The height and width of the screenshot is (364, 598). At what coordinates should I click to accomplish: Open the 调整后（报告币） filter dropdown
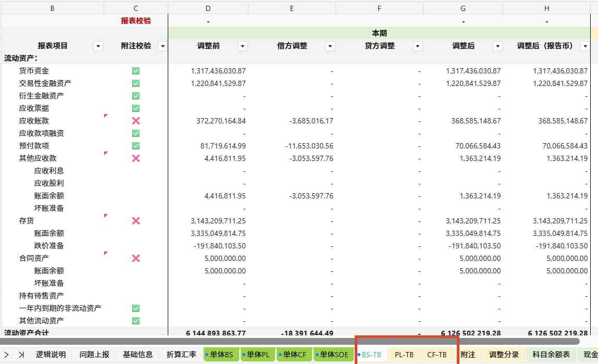[x=585, y=46]
